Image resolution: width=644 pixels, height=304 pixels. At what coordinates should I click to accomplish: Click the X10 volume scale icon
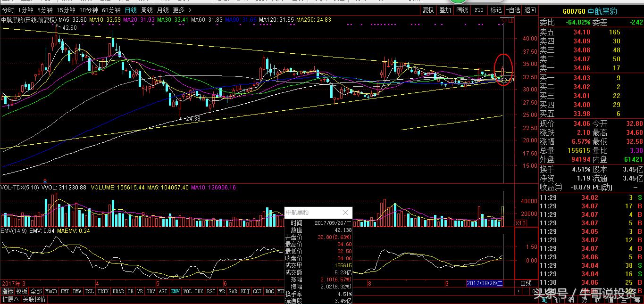point(520,223)
